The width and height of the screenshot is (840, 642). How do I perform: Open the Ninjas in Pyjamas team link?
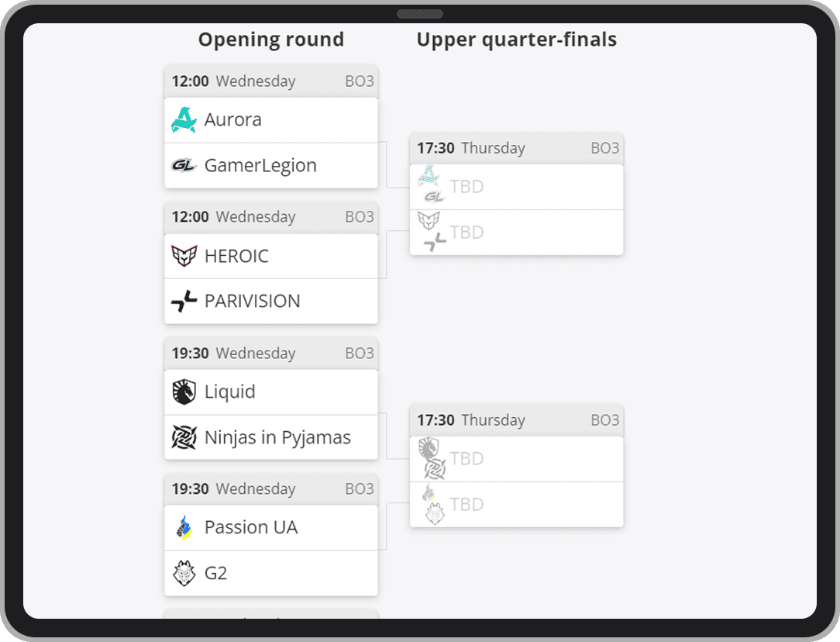point(277,437)
